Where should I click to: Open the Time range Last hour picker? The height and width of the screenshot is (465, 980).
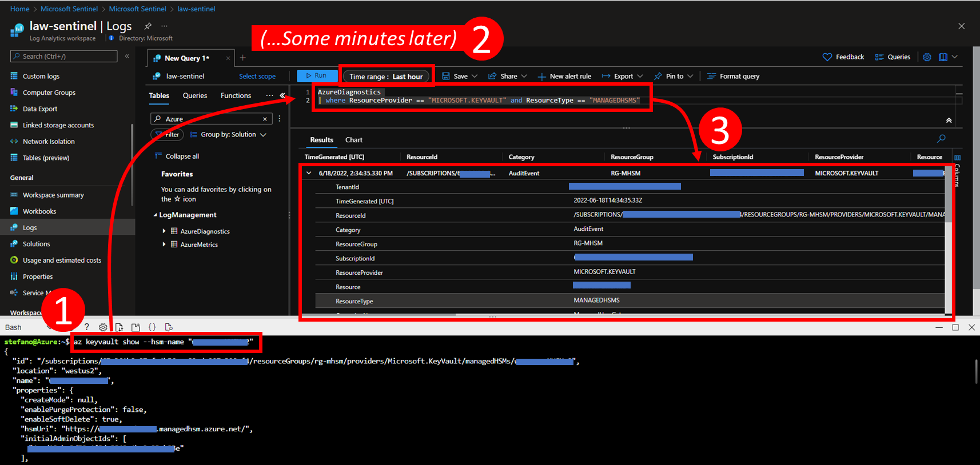point(386,77)
